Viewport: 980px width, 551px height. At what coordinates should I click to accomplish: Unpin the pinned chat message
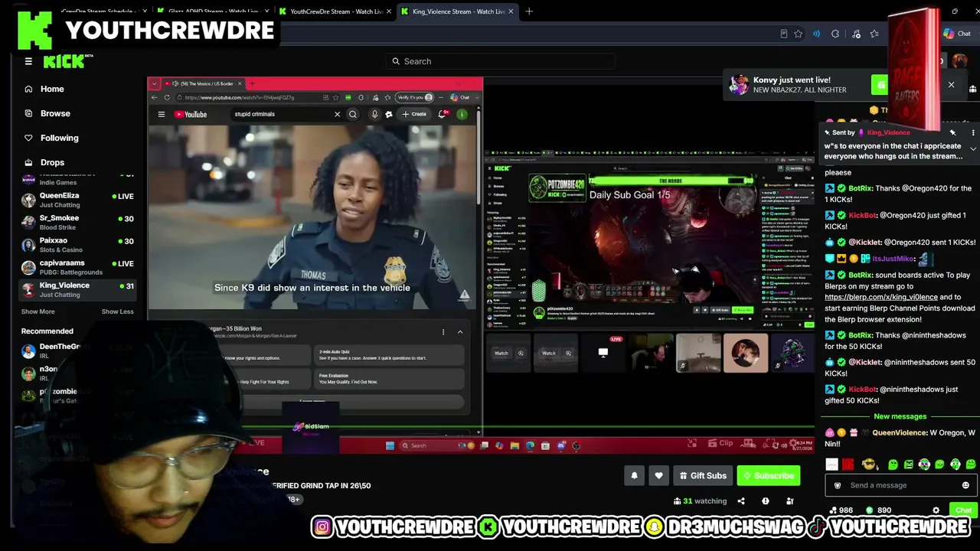click(x=952, y=132)
